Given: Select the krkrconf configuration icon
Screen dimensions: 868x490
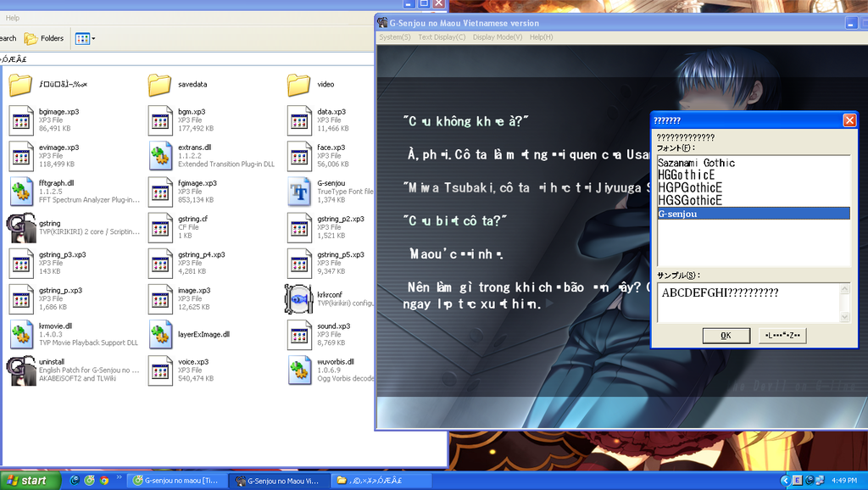Looking at the screenshot, I should point(299,299).
